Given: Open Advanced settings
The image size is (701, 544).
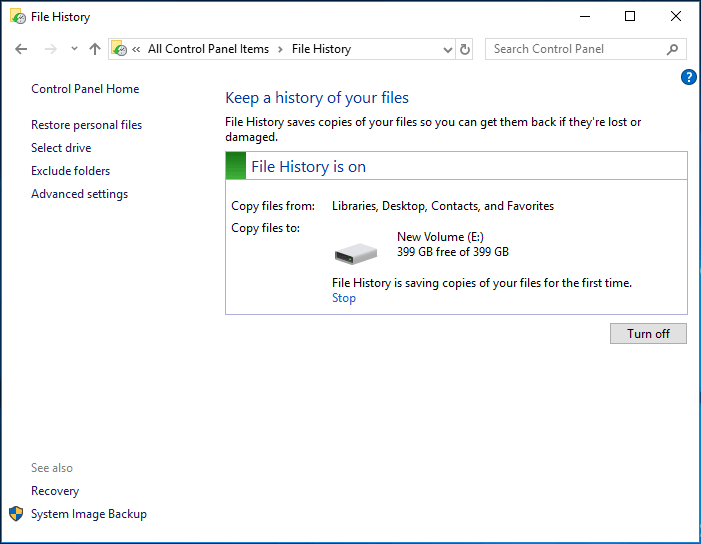Looking at the screenshot, I should point(79,194).
